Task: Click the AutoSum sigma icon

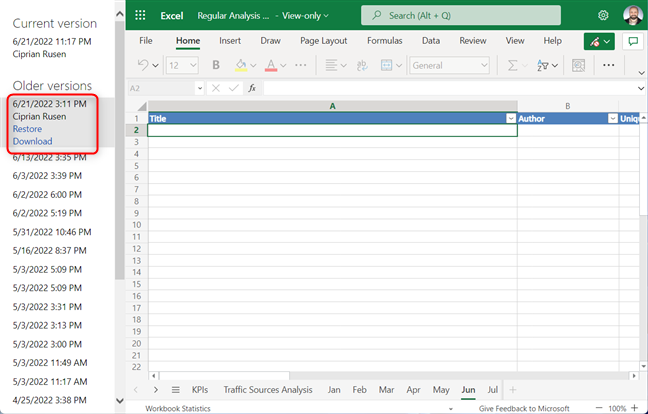Action: [512, 65]
